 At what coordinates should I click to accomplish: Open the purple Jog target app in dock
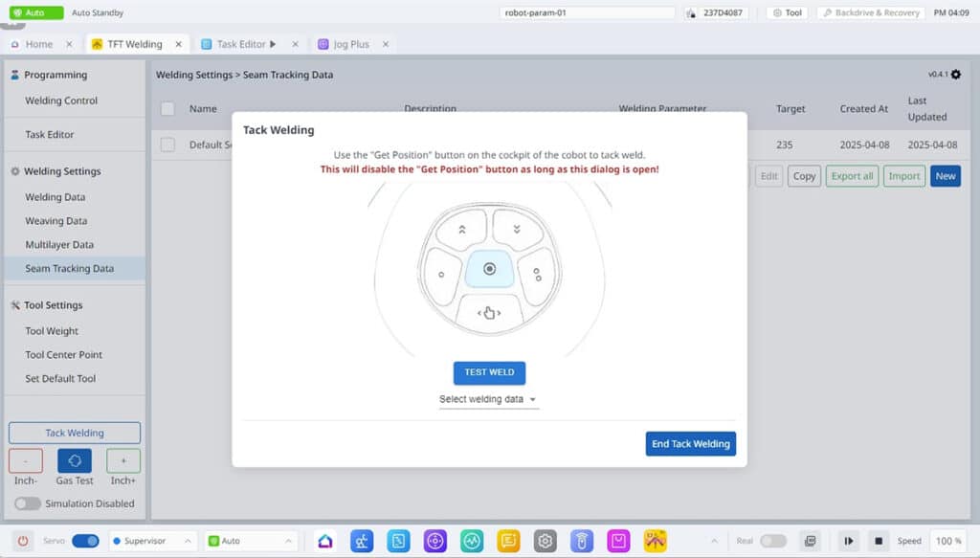point(435,541)
